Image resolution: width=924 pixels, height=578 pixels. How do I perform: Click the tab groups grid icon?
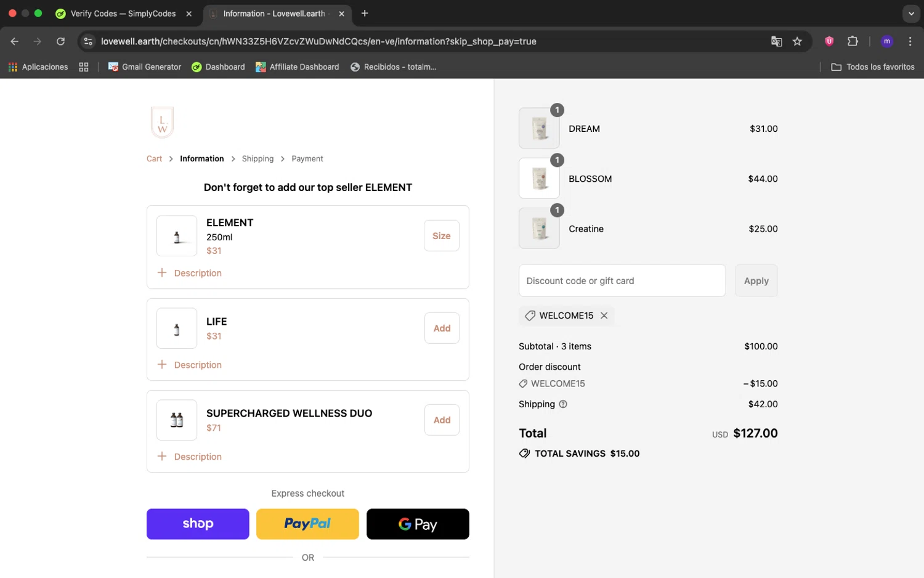click(84, 67)
